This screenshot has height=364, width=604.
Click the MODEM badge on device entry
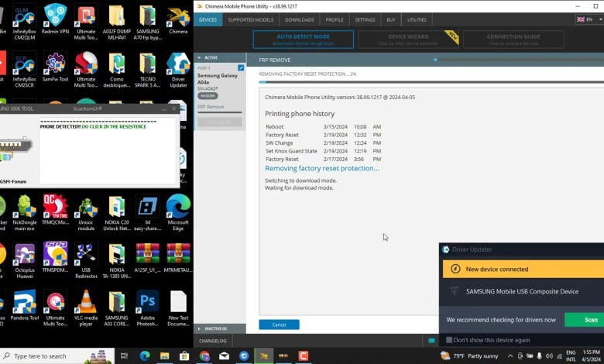(208, 95)
